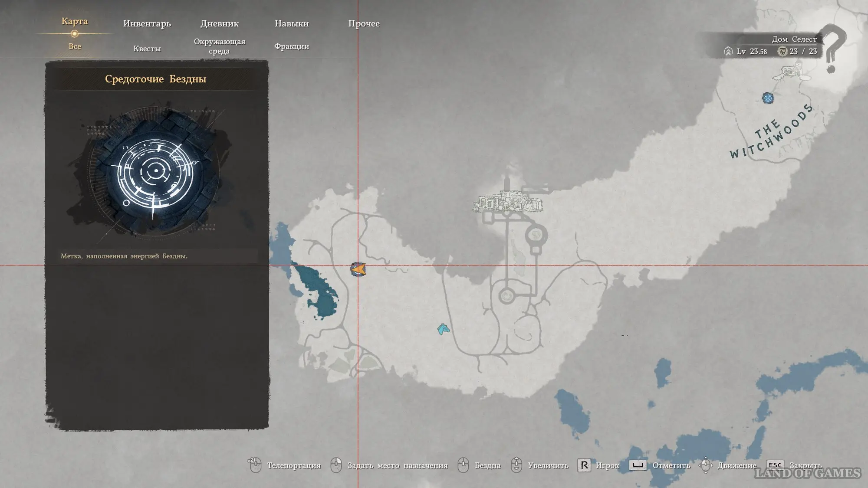Click the Телепортация hint button

tap(294, 465)
